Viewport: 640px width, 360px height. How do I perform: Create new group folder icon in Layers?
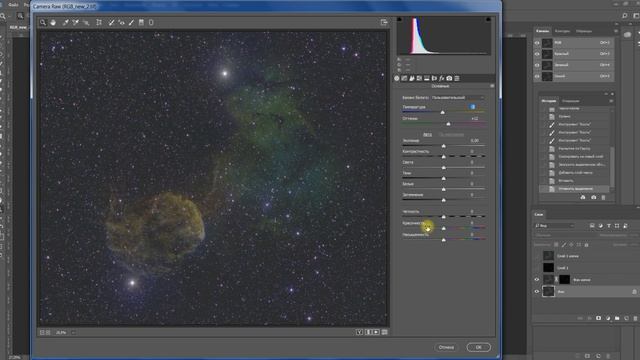coord(617,318)
